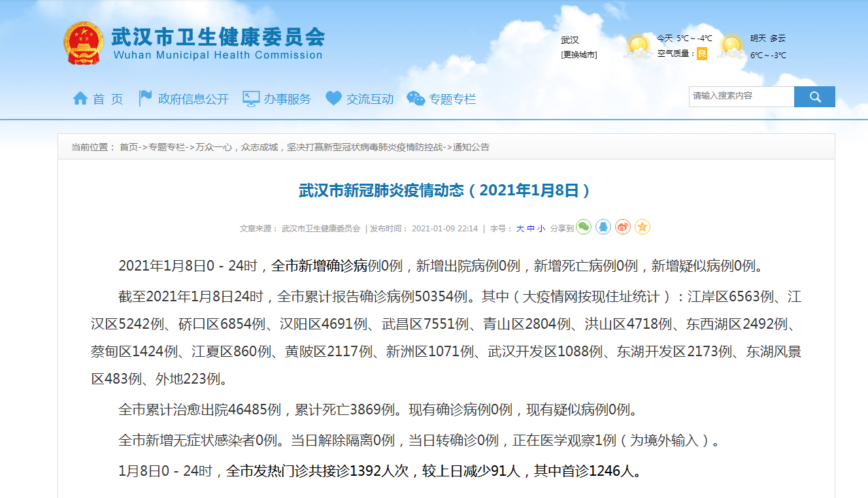Click the magnifier search button
This screenshot has height=498, width=868.
point(814,97)
